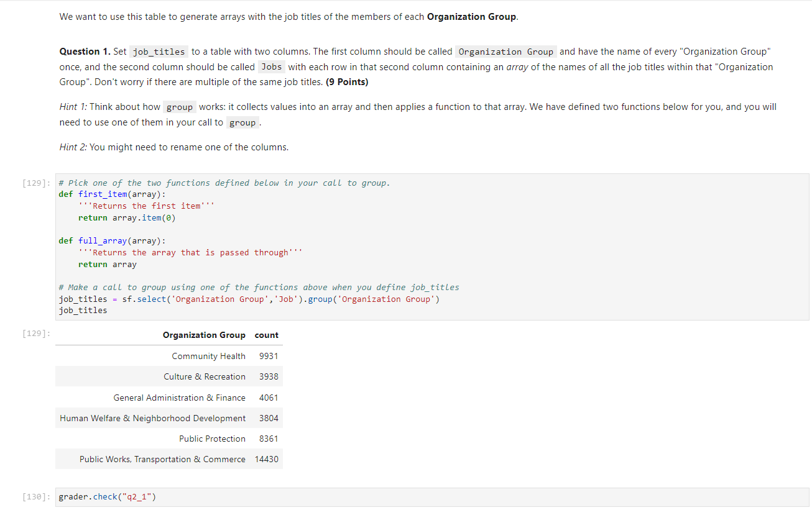Click the count value 9931
This screenshot has height=510, width=812.
(269, 356)
